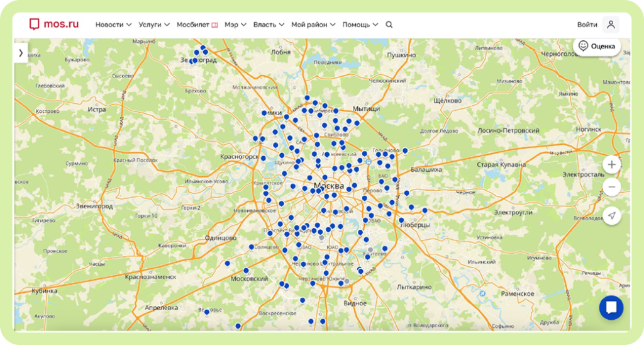This screenshot has width=644, height=345.
Task: Click the Лосино-Петровский map label
Action: (x=508, y=131)
